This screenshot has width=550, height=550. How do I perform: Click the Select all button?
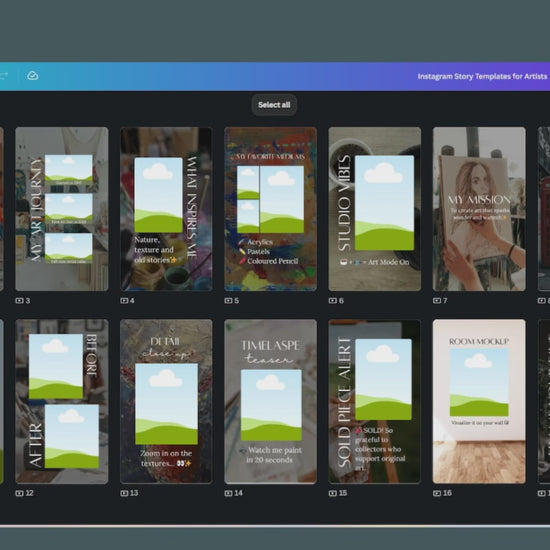pyautogui.click(x=274, y=105)
